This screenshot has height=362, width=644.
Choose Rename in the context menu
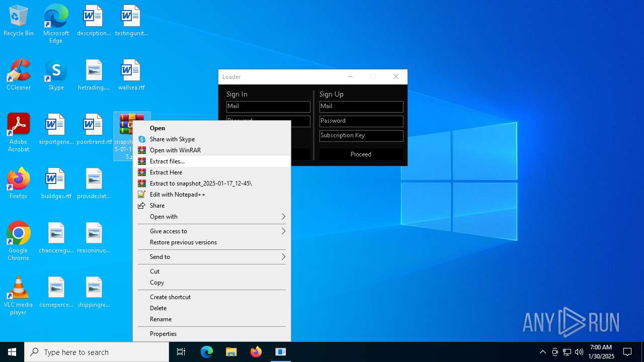click(212, 319)
